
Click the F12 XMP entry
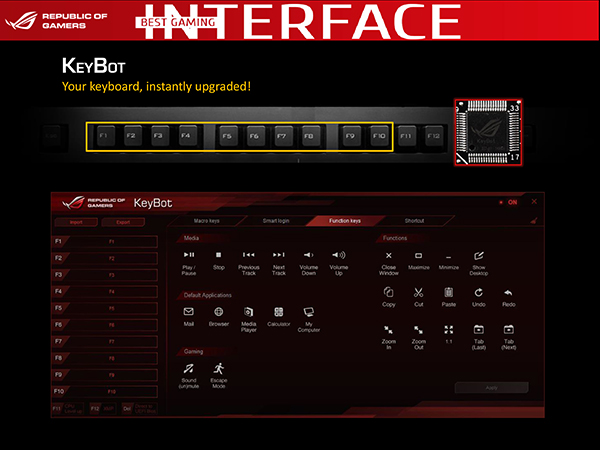point(102,409)
